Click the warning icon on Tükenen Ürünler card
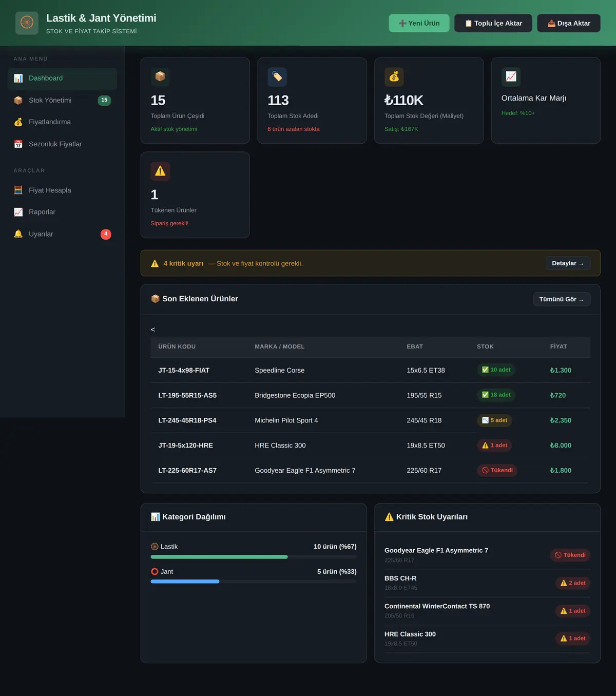The image size is (616, 696). (x=160, y=171)
